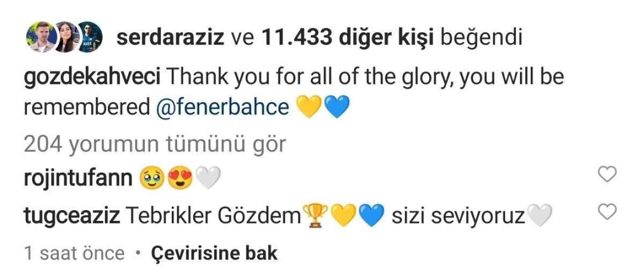Open tugceaziz's profile

point(71,216)
